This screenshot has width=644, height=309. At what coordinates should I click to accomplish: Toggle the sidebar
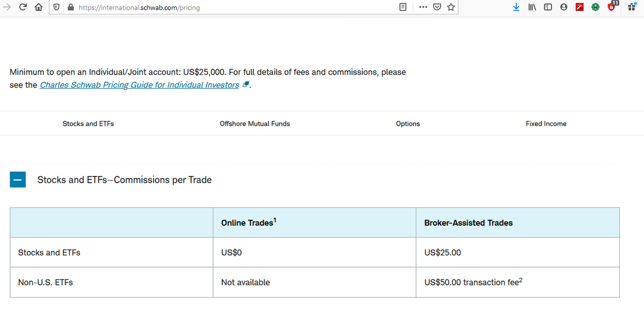click(x=548, y=8)
